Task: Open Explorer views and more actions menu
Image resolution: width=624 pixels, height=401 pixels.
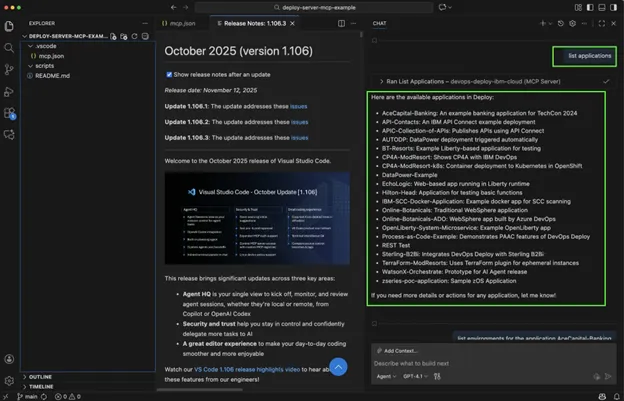Action: [x=145, y=23]
